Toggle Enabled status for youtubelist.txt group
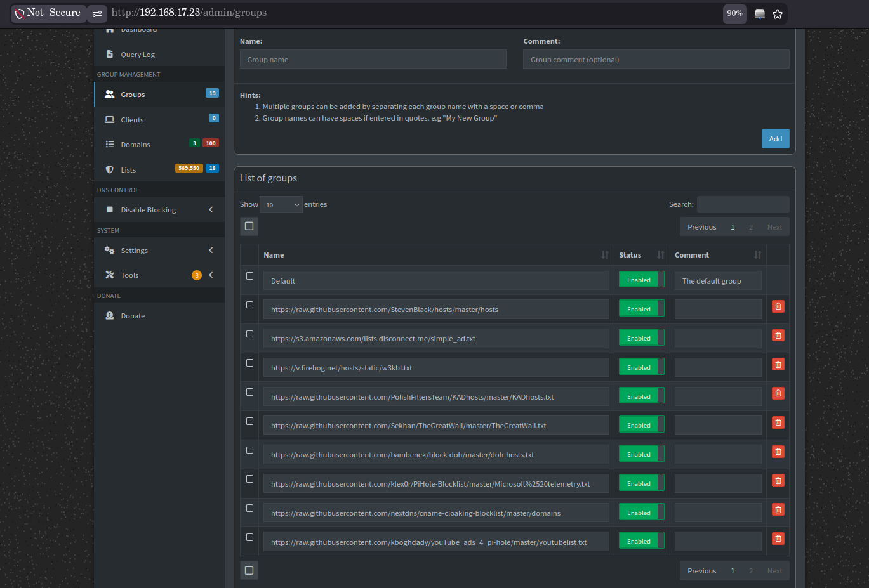Screen dimensions: 869x588 [642, 541]
